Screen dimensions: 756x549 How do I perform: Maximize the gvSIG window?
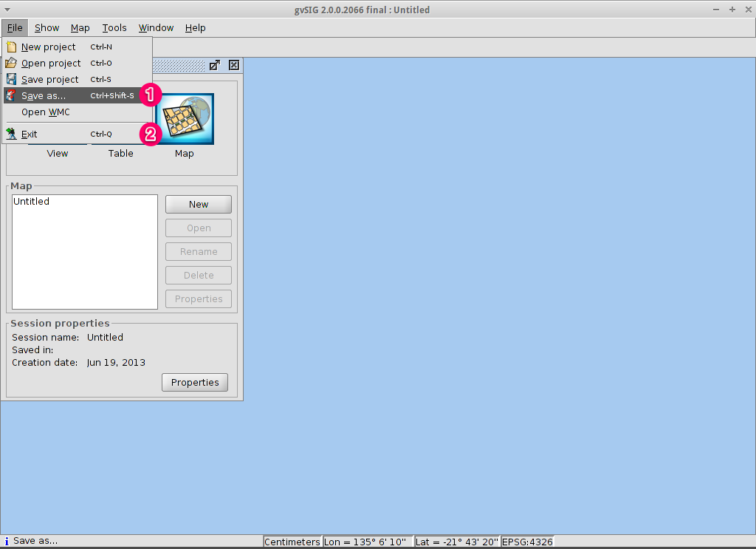point(732,10)
